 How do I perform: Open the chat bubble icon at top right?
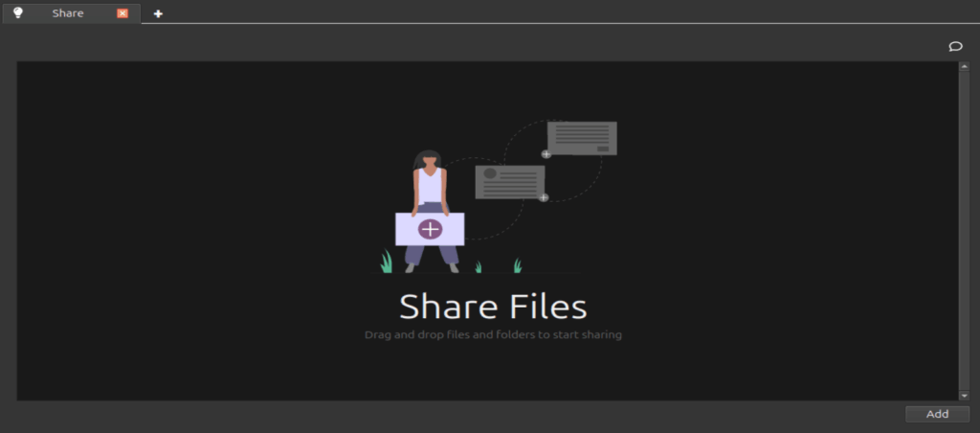click(x=954, y=46)
